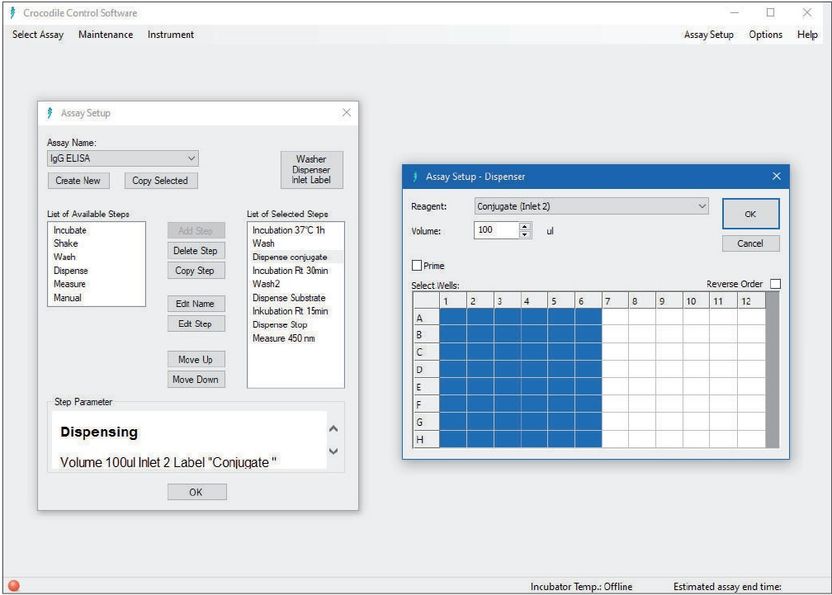Maximize the Crocodile Control Software window
Viewport: 832px width, 595px height.
pos(770,13)
